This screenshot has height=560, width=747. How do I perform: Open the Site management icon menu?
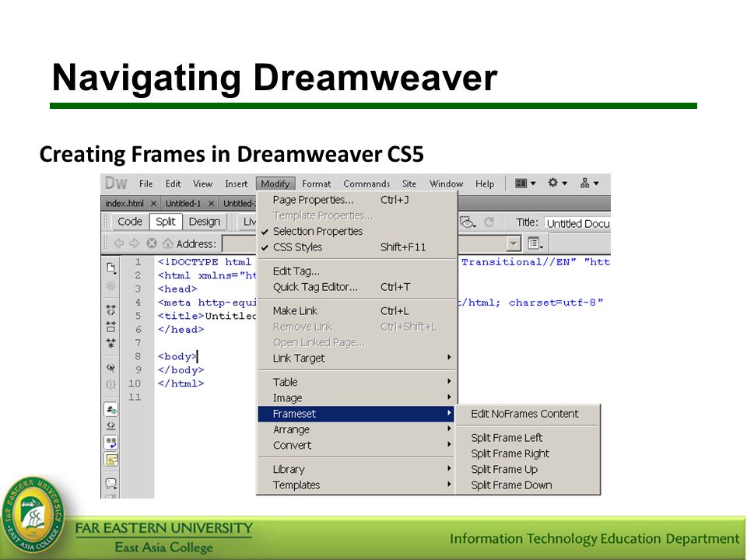(x=589, y=183)
